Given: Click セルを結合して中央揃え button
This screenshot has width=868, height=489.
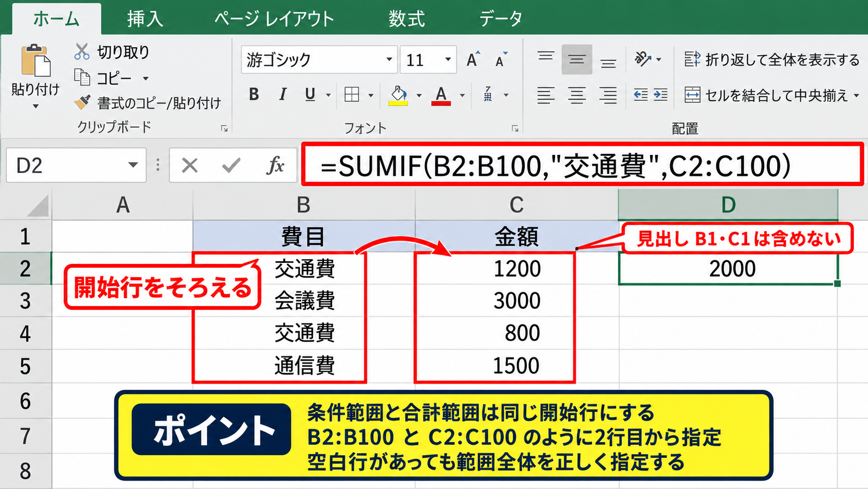Looking at the screenshot, I should pyautogui.click(x=766, y=95).
